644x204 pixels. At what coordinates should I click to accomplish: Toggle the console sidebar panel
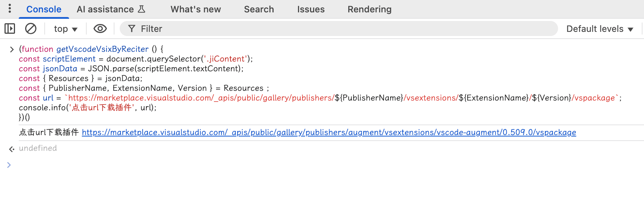[x=10, y=28]
